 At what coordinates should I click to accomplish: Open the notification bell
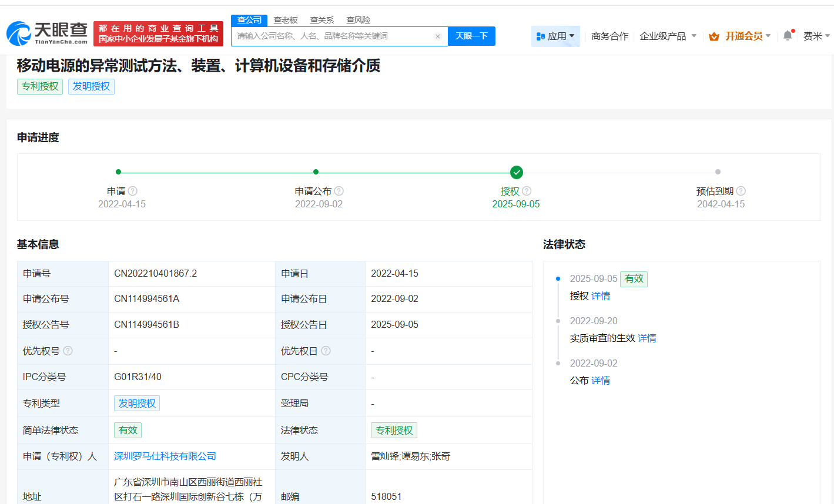[788, 35]
